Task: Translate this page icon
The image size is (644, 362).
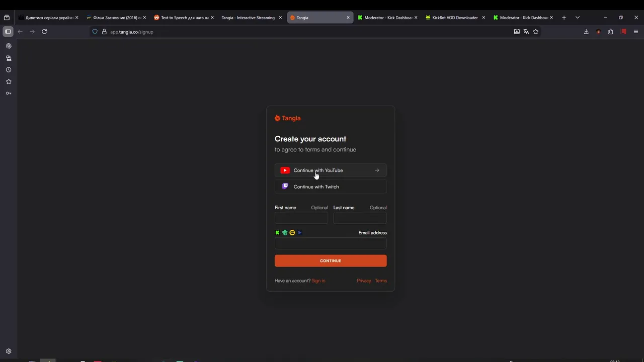Action: click(526, 31)
